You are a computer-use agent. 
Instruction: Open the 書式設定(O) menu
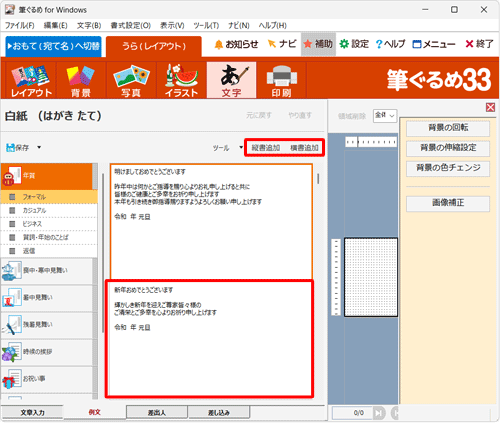pos(131,25)
